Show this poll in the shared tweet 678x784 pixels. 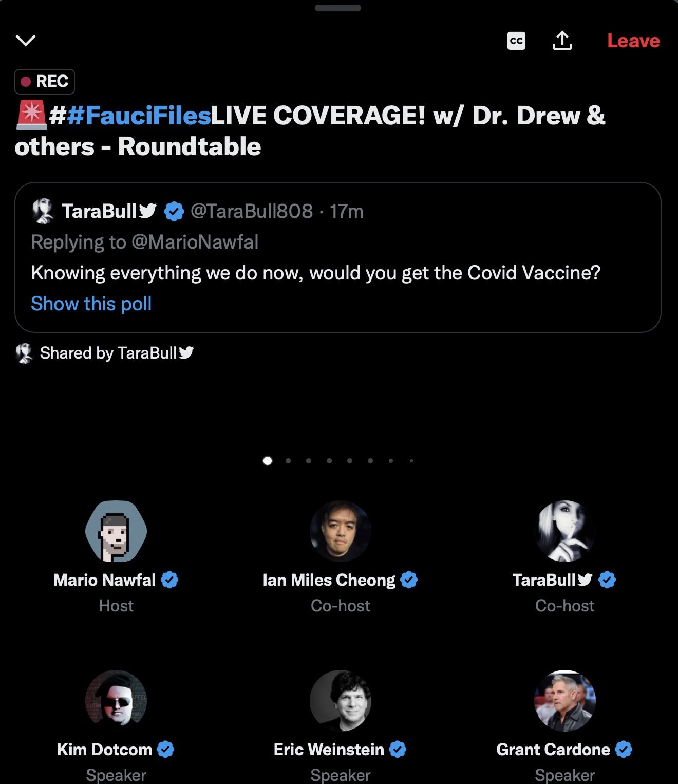point(91,304)
